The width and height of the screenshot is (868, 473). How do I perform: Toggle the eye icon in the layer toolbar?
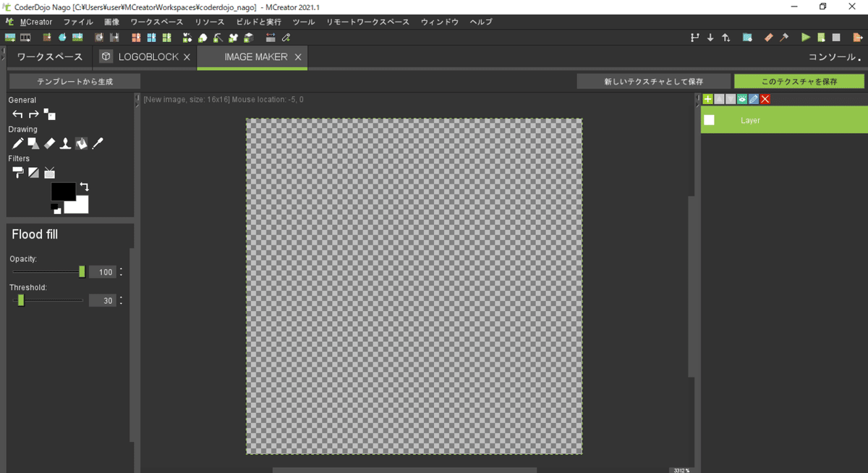click(x=742, y=99)
